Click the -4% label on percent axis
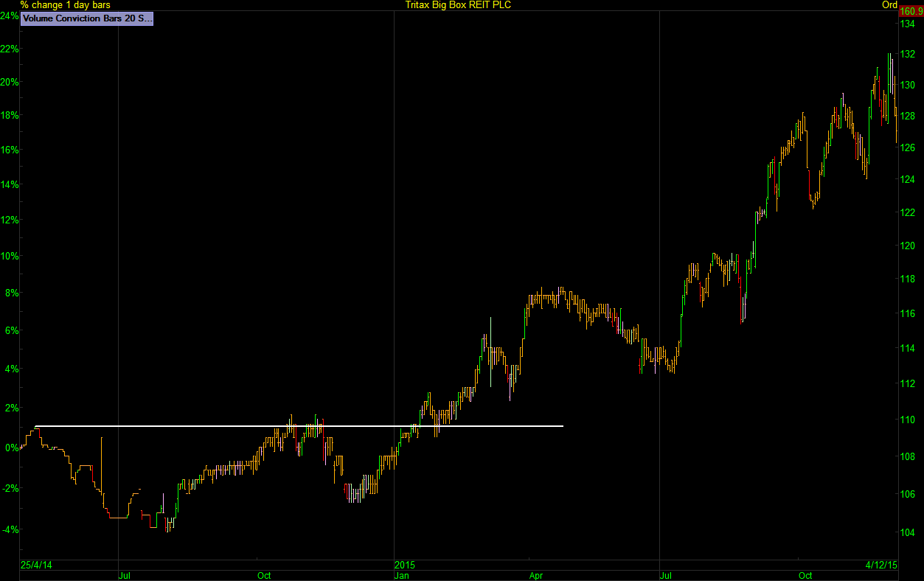Viewport: 924px width, 581px height. [x=10, y=529]
